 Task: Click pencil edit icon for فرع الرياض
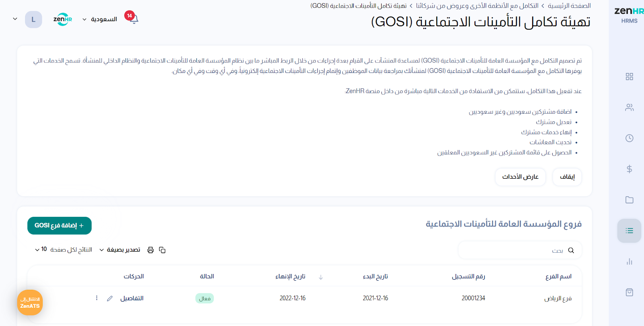click(x=109, y=298)
